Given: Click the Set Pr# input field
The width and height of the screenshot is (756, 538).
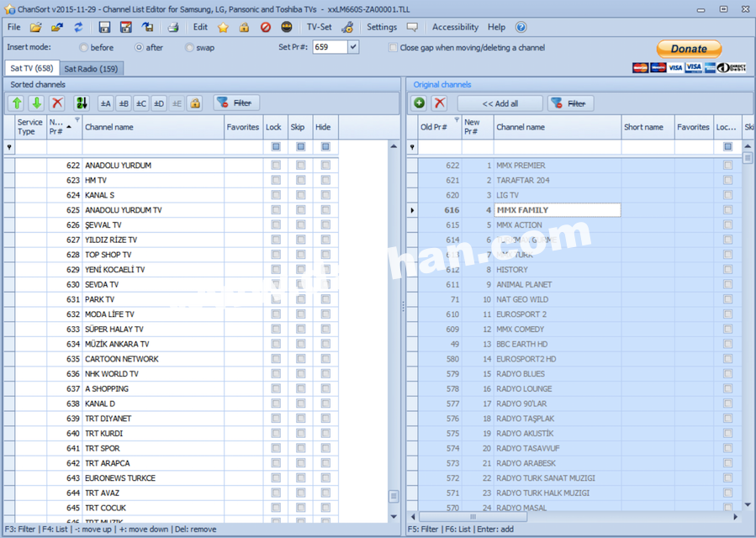Looking at the screenshot, I should point(330,47).
